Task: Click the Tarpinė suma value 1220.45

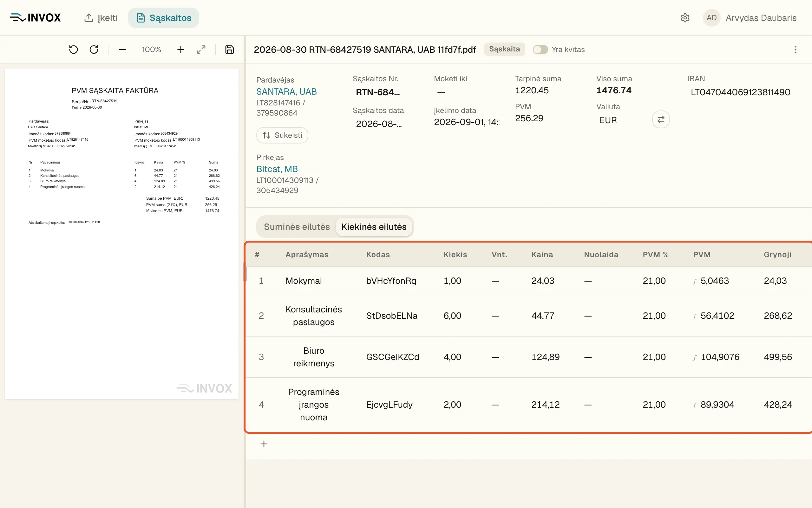Action: pyautogui.click(x=532, y=90)
